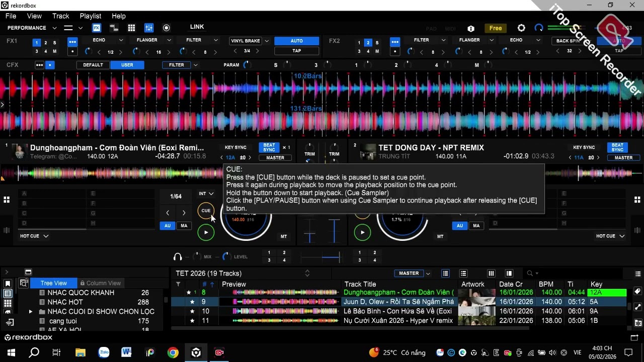Switch to Tree View tab
Viewport: 644px width, 362px height.
53,283
